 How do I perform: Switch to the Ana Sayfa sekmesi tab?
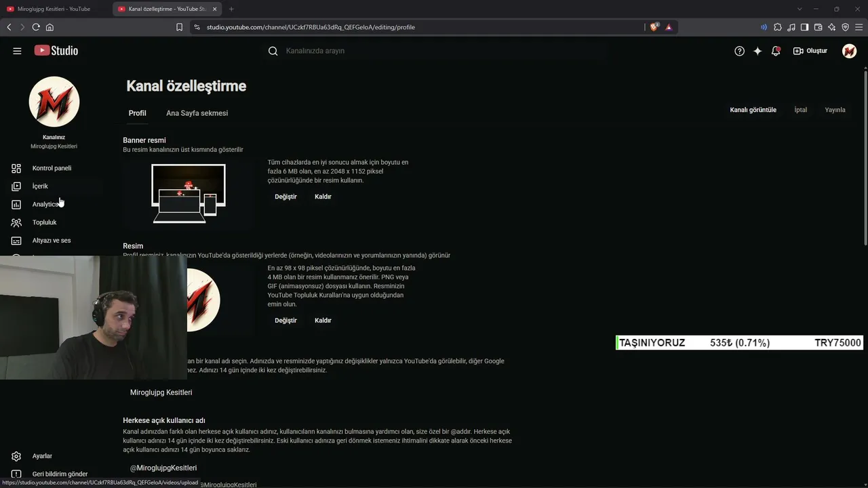pos(197,113)
